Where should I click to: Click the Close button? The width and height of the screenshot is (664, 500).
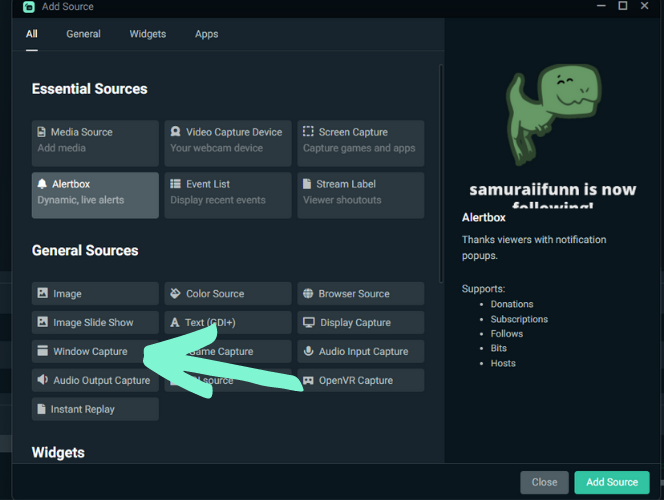point(544,482)
